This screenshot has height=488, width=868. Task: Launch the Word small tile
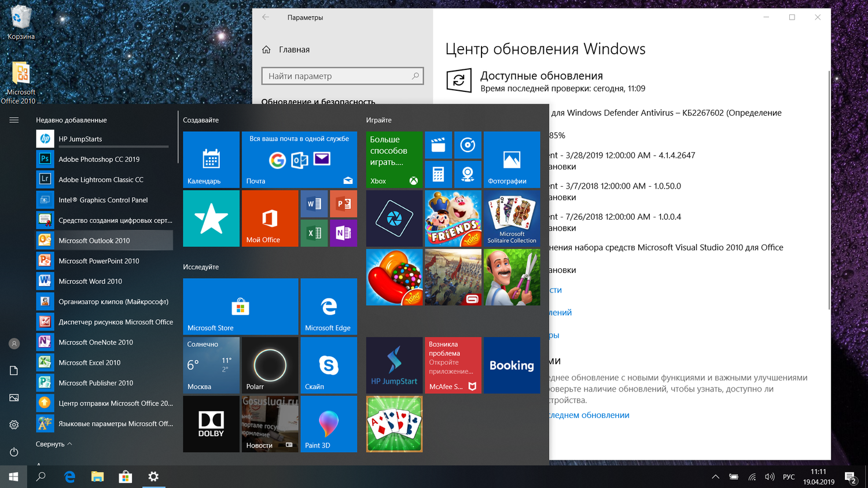click(314, 204)
